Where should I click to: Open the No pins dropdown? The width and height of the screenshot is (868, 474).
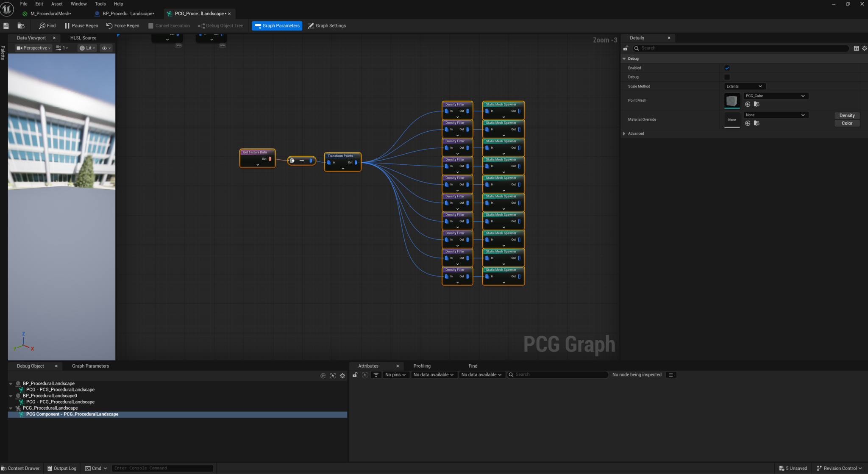[395, 375]
